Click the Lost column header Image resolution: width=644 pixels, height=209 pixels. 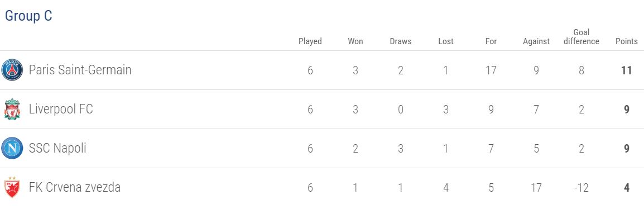pyautogui.click(x=446, y=41)
